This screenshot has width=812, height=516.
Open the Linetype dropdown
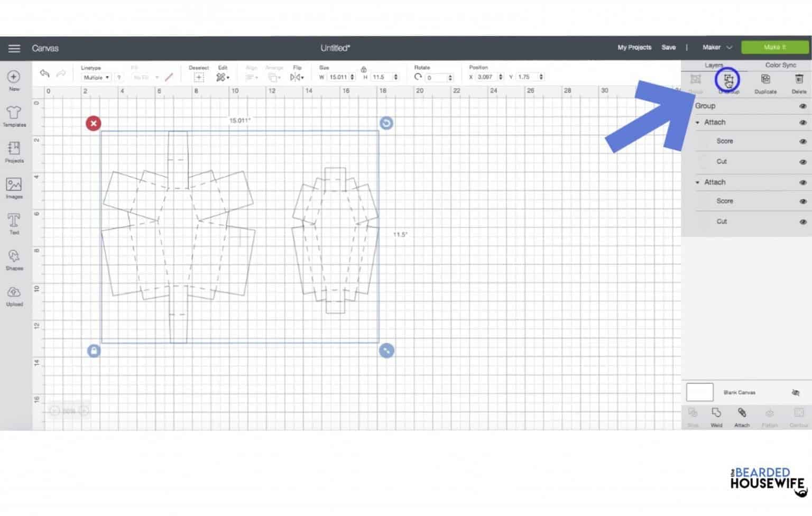[96, 78]
